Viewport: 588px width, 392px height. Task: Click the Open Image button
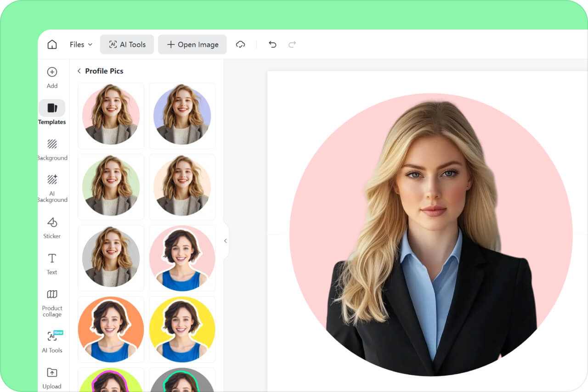click(192, 45)
